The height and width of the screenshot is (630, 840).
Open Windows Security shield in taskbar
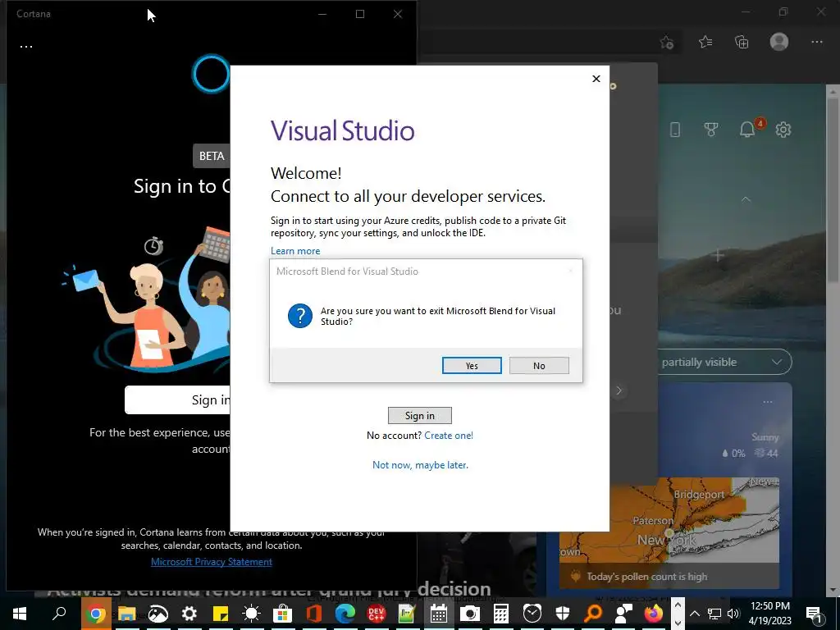pyautogui.click(x=563, y=614)
